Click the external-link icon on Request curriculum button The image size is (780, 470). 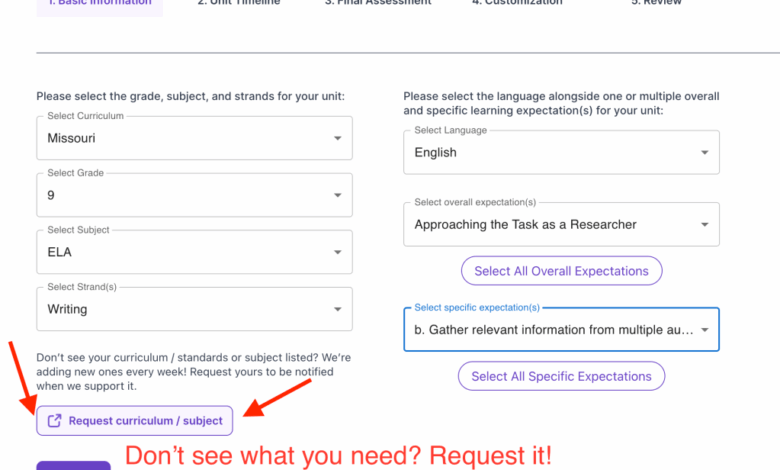54,421
